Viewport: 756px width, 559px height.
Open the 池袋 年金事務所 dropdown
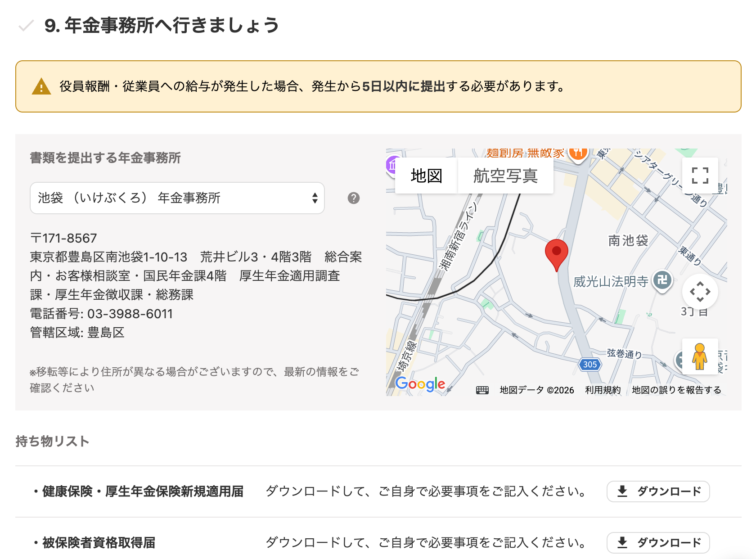177,198
